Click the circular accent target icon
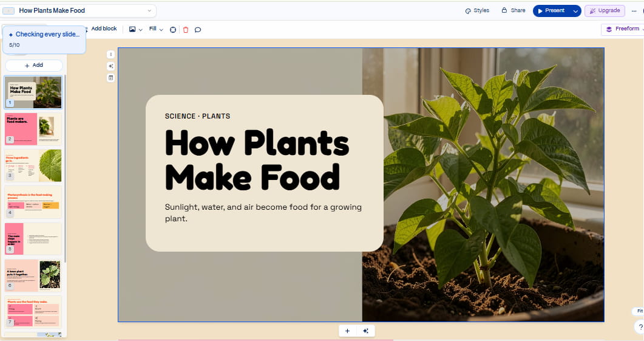This screenshot has width=644, height=341. (x=173, y=30)
